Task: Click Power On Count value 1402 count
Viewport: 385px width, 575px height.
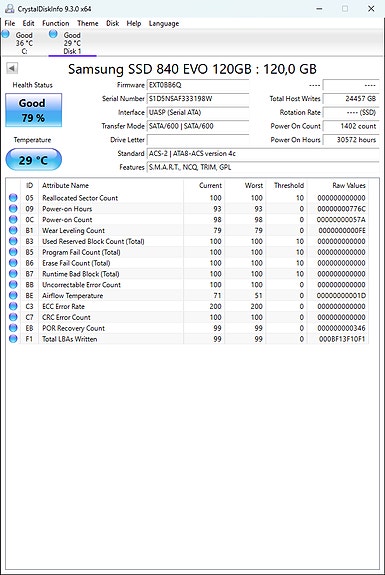Action: pyautogui.click(x=351, y=126)
